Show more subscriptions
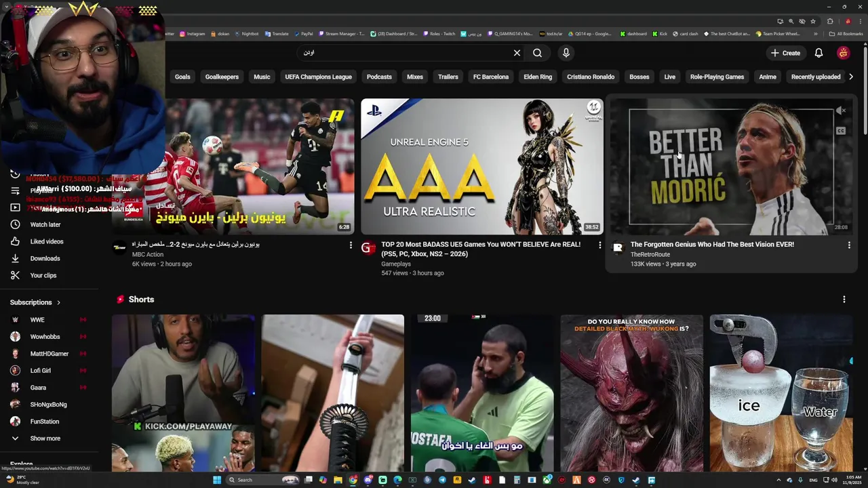Screen dimensions: 868x488 (x=45, y=439)
